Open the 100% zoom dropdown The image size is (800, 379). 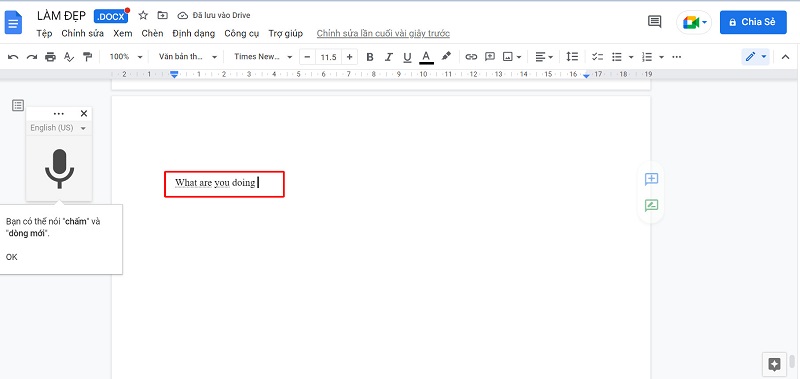(126, 57)
